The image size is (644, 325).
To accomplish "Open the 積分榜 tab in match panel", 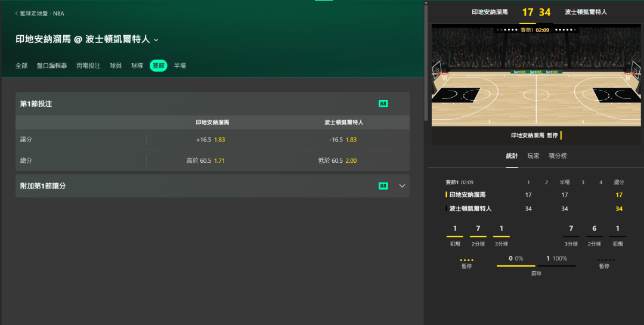I will [x=558, y=156].
